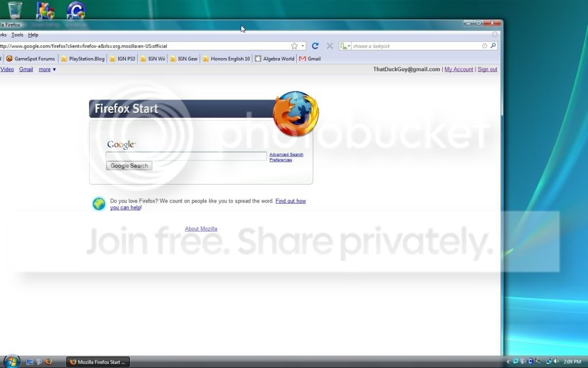Open the Tools menu

17,34
